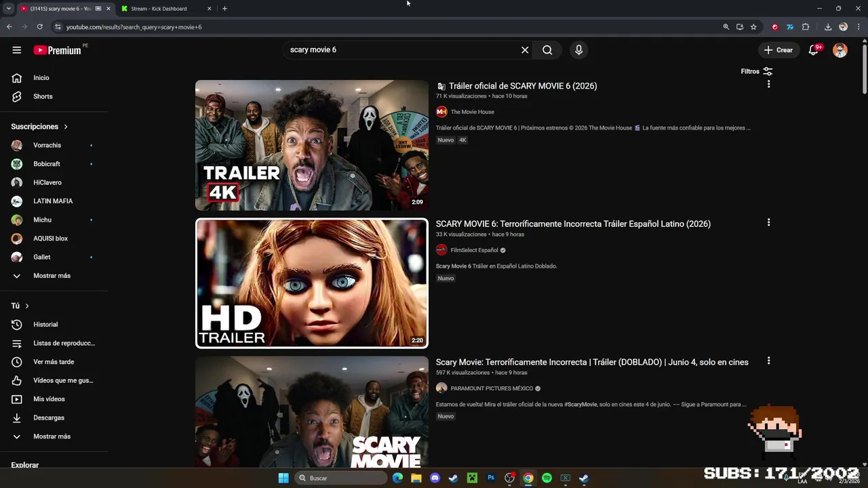
Task: Click the magnifier search button
Action: [x=547, y=50]
